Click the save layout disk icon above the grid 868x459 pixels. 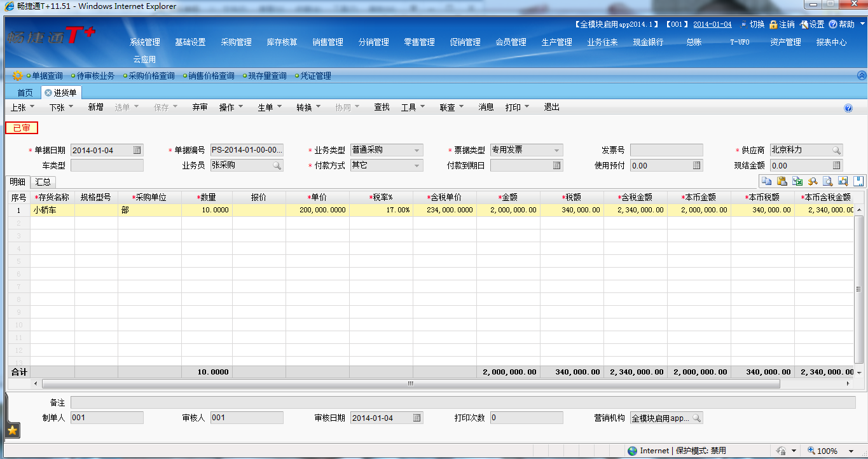(x=858, y=181)
